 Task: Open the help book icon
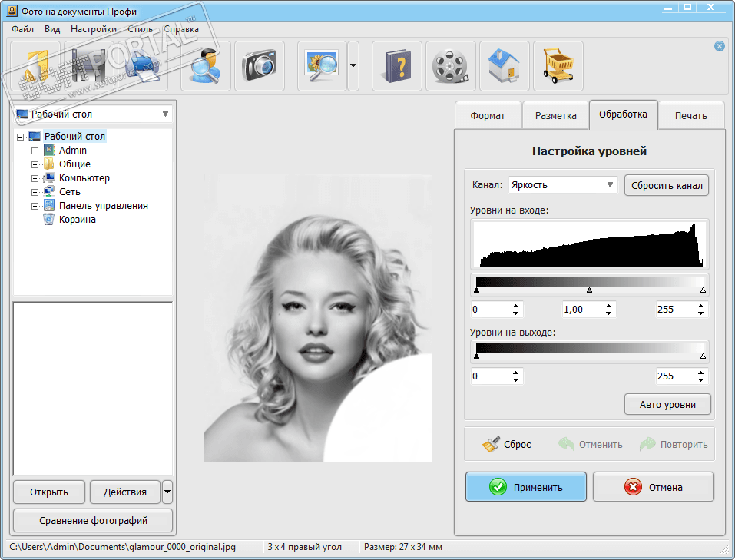pos(397,66)
